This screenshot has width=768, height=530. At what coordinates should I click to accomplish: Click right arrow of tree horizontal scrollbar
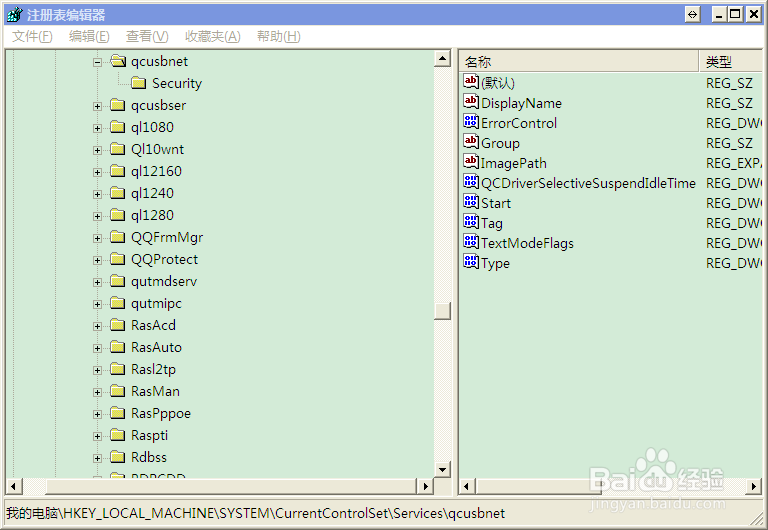425,486
